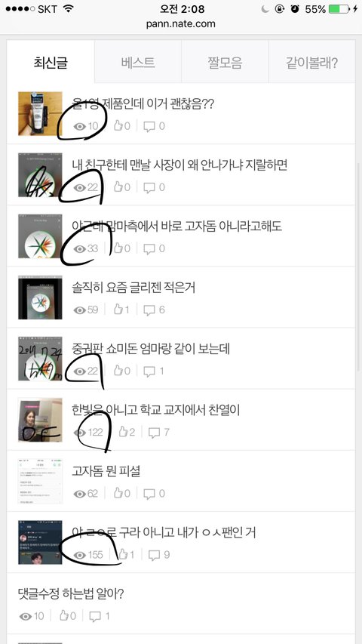Tap the pann.nate.com address bar
The height and width of the screenshot is (644, 362).
click(x=180, y=24)
